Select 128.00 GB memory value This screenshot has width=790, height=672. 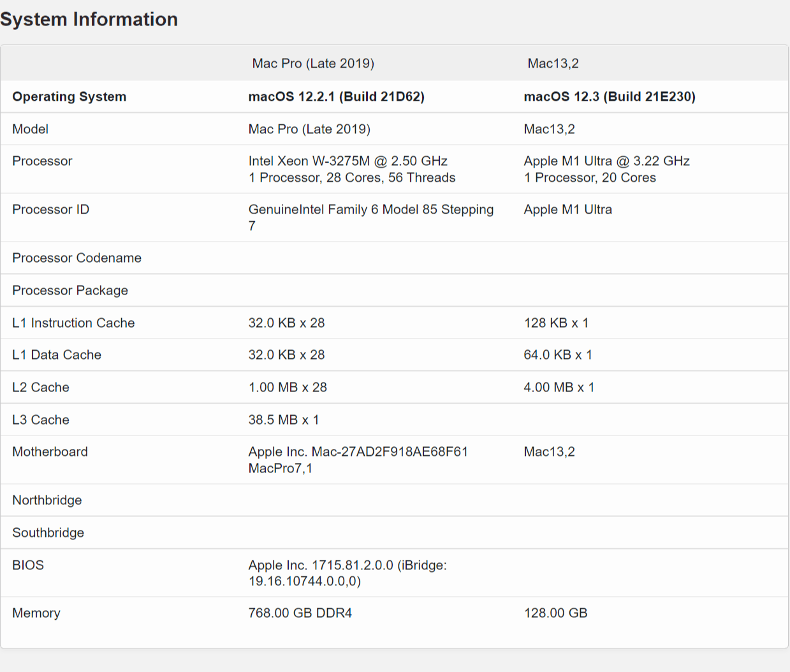555,613
